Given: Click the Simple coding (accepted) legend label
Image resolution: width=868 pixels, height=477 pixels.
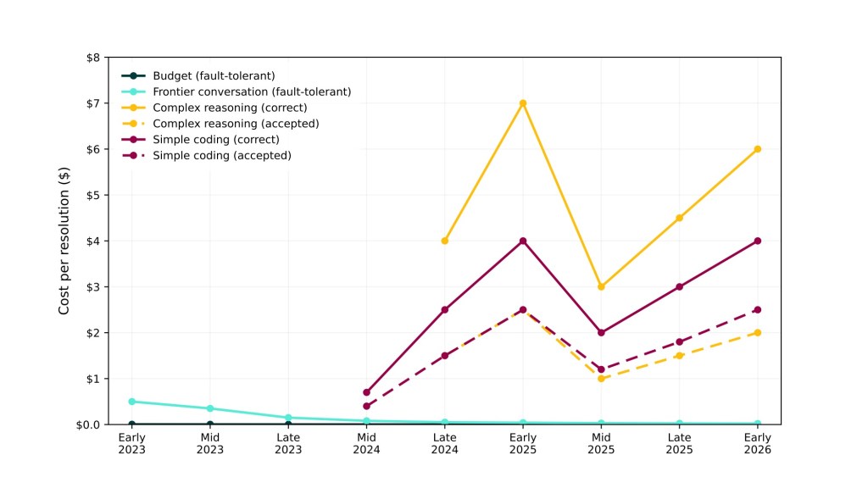Looking at the screenshot, I should [222, 156].
